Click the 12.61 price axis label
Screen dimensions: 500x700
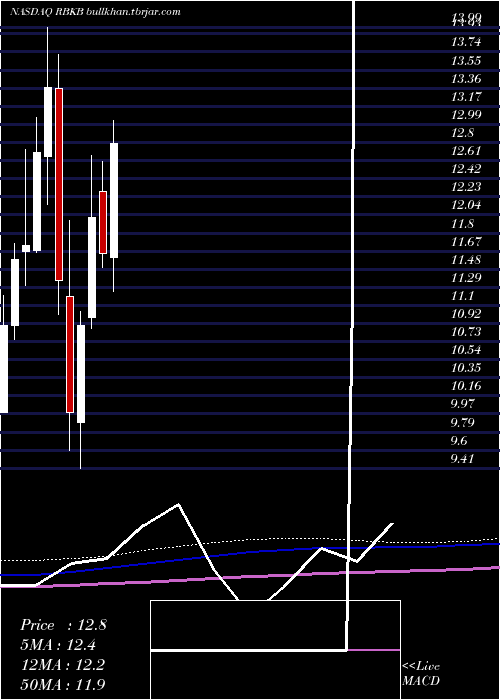click(466, 150)
